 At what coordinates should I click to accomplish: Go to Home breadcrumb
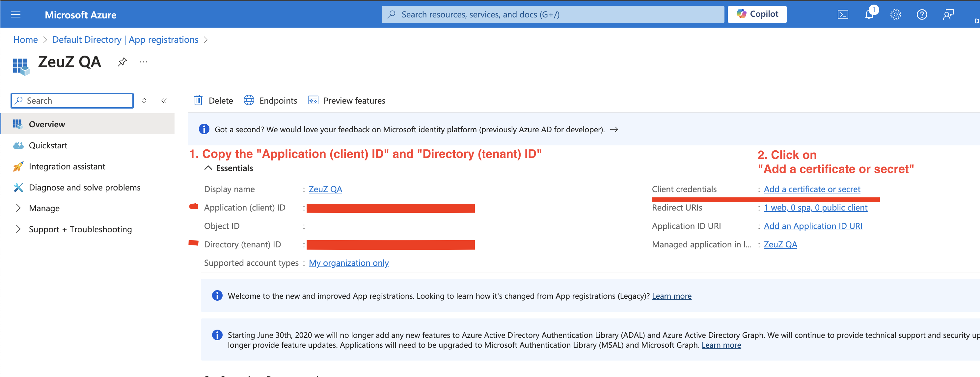coord(25,39)
